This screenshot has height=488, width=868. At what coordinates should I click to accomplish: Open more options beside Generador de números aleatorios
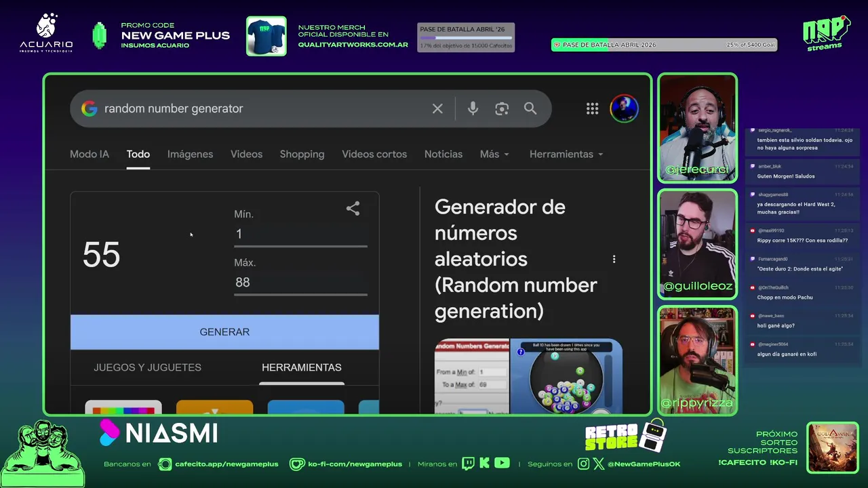(x=614, y=259)
